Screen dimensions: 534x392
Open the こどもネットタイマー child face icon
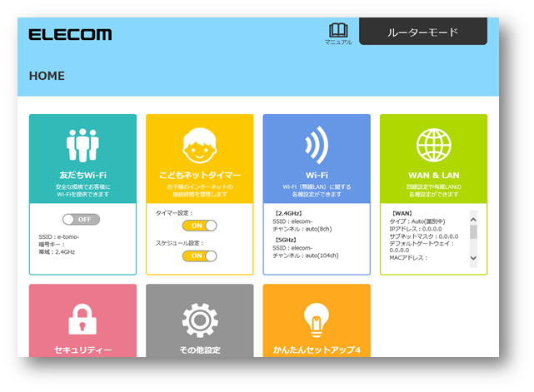[200, 146]
